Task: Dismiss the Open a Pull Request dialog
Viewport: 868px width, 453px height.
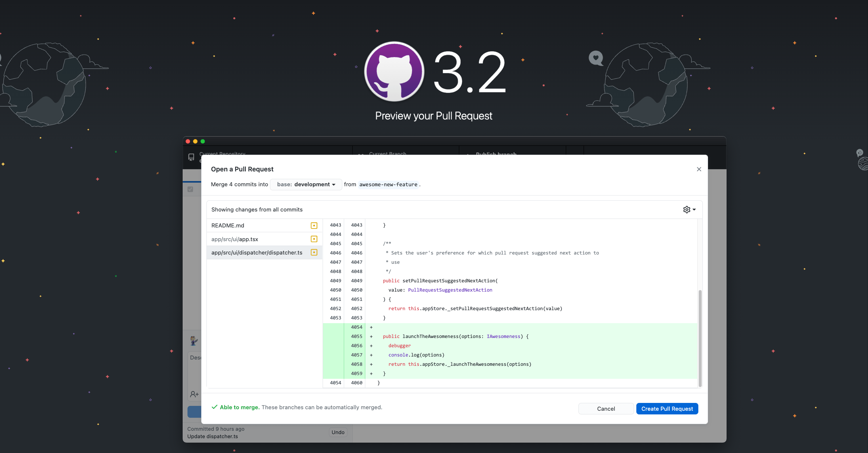Action: coord(699,169)
